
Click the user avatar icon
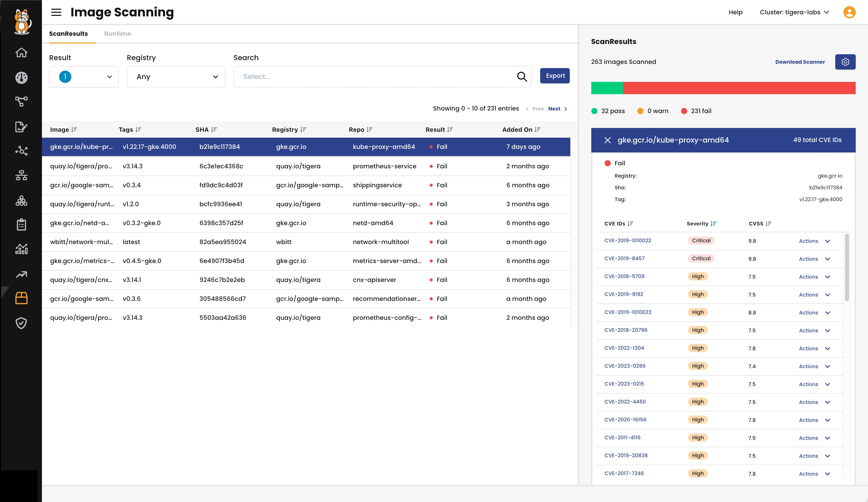[849, 12]
